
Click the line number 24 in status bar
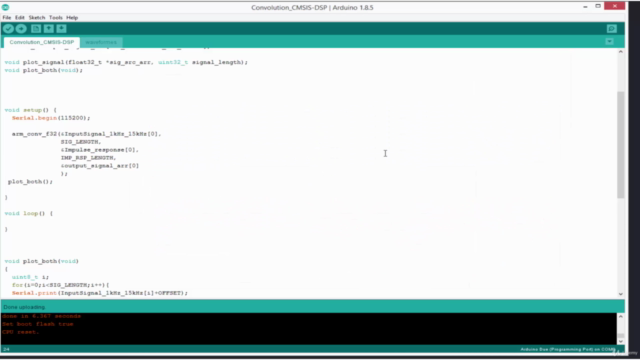click(x=6, y=349)
